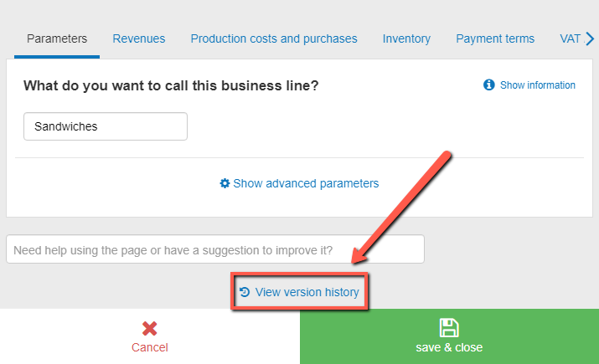The image size is (599, 364).
Task: Click the Show information link text
Action: pyautogui.click(x=538, y=85)
